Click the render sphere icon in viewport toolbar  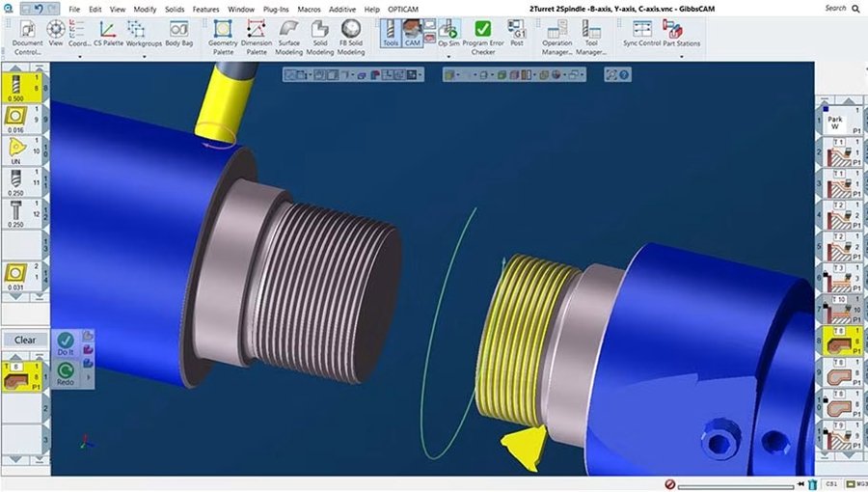[556, 74]
